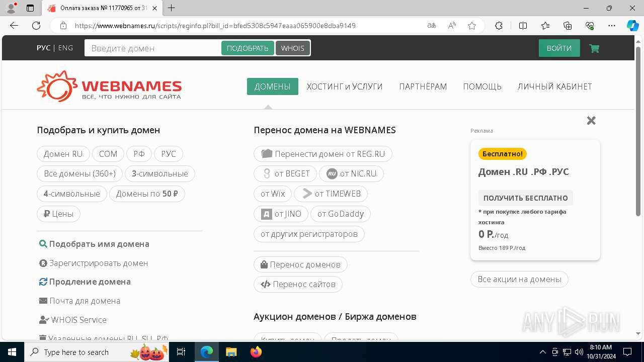
Task: Open the Copilot sidebar
Action: click(x=632, y=26)
